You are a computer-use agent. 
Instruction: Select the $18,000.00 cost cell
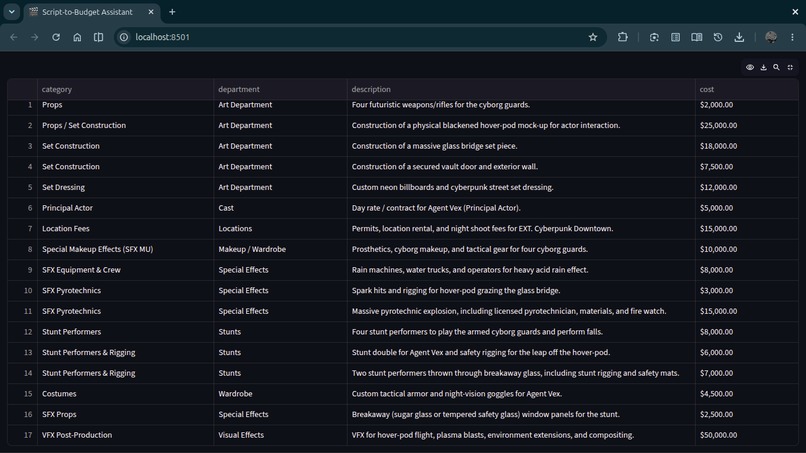746,146
